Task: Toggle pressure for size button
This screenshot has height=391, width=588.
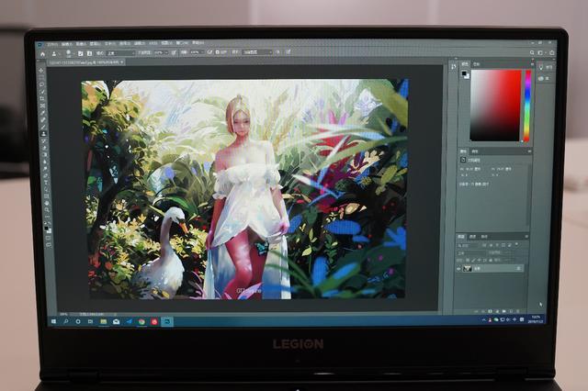Action: pyautogui.click(x=288, y=52)
